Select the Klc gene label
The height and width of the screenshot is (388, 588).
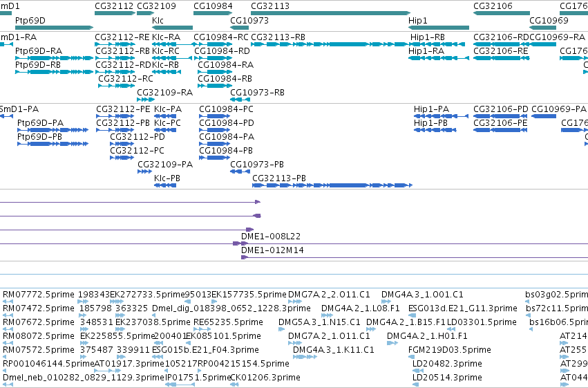(x=158, y=20)
